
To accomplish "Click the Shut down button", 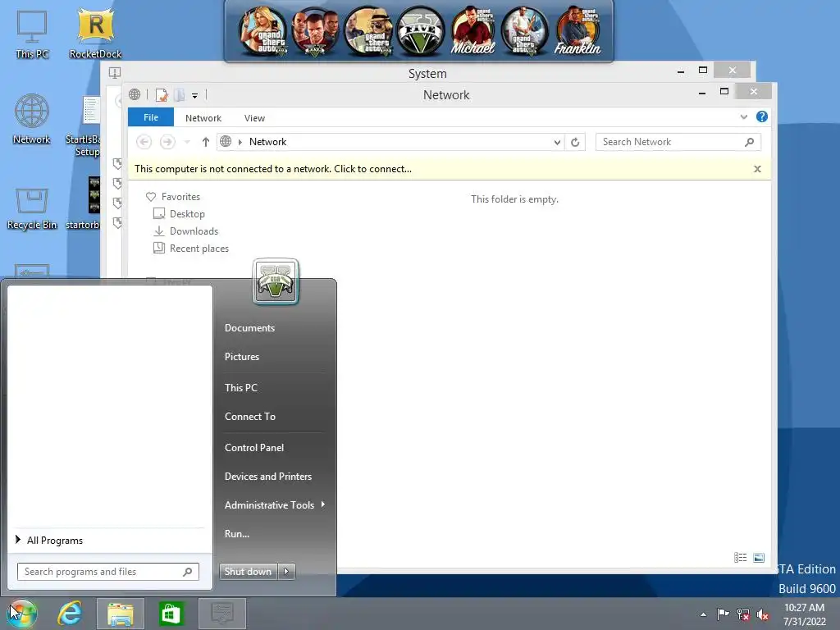I will click(248, 572).
